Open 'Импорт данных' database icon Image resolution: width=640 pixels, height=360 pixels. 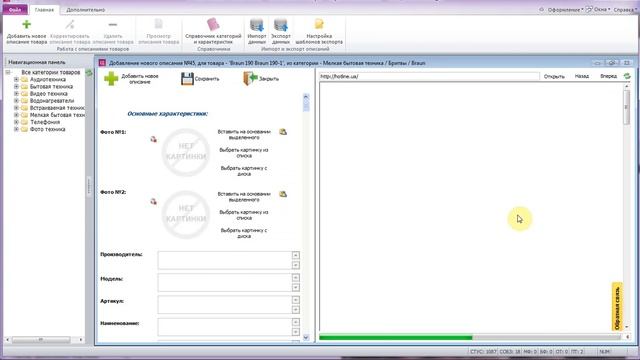coord(257,25)
